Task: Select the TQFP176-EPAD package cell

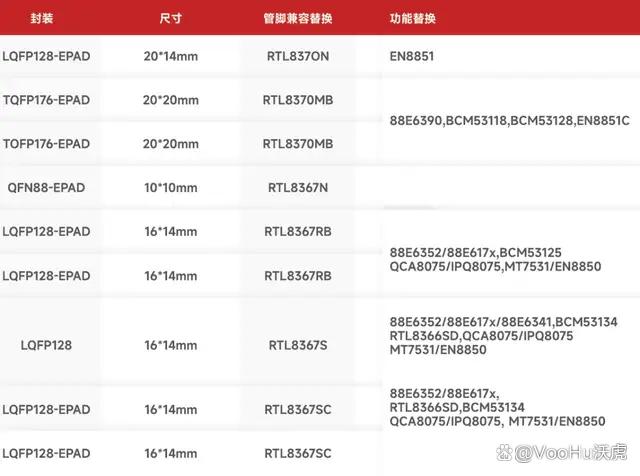Action: [46, 100]
